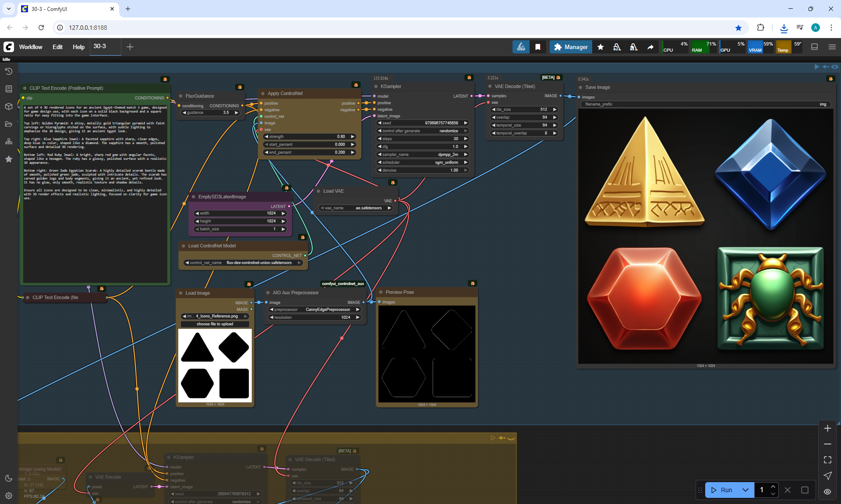The image size is (841, 504).
Task: Click the fit view icon on canvas controls
Action: point(827,460)
